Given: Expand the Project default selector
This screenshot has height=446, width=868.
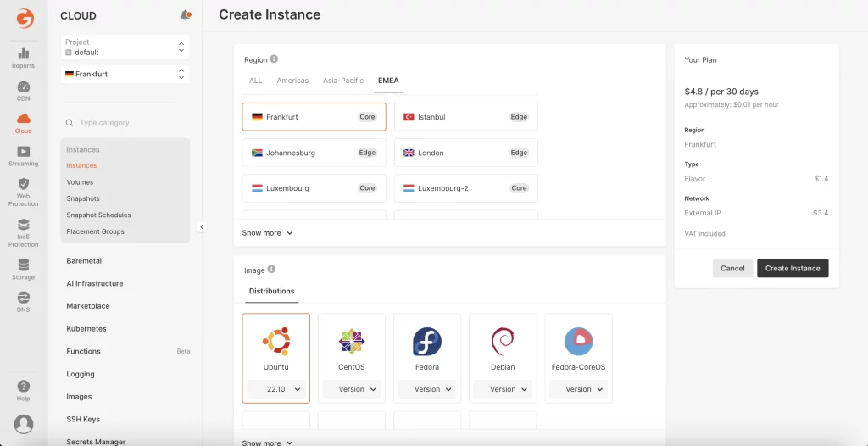Looking at the screenshot, I should point(125,47).
